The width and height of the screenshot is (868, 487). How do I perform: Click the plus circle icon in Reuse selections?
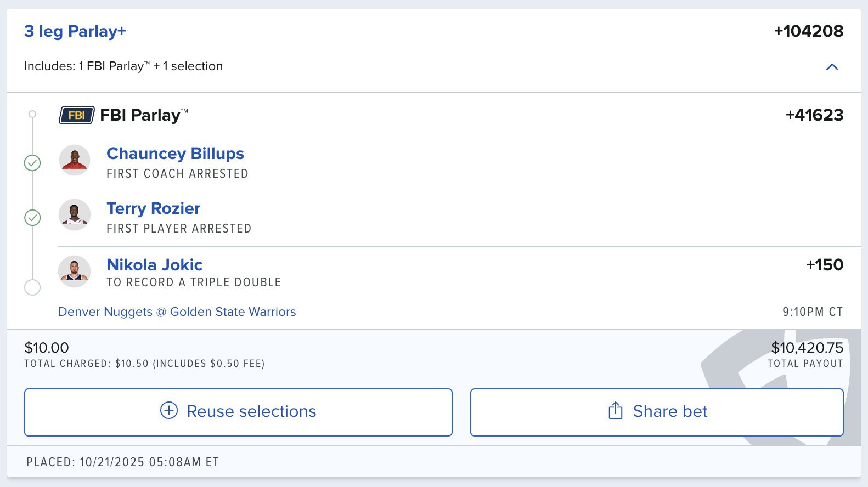(169, 410)
